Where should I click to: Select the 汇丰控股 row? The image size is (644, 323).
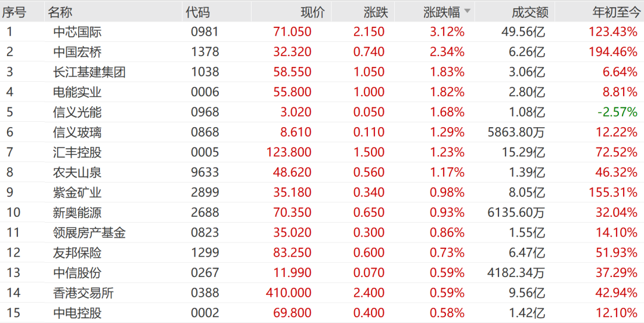[78, 152]
